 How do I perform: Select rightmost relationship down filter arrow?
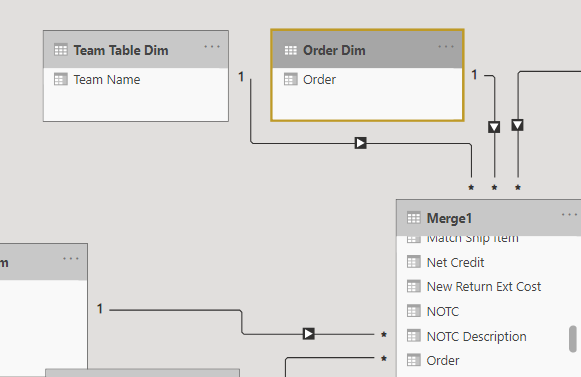[x=518, y=125]
